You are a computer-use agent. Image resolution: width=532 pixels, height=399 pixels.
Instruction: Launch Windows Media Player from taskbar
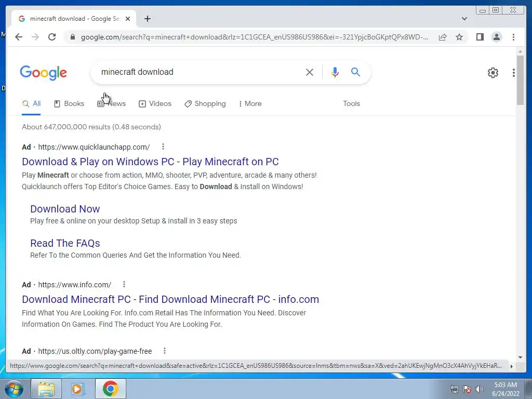(x=78, y=389)
